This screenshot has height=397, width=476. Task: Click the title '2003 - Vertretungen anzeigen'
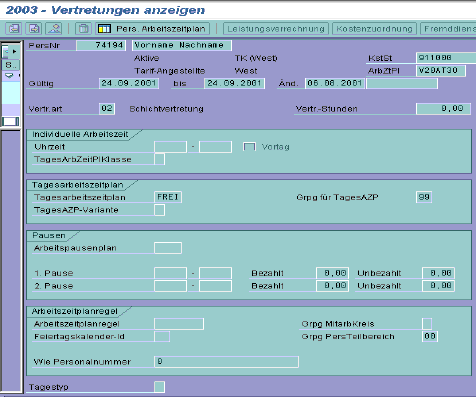tap(105, 10)
